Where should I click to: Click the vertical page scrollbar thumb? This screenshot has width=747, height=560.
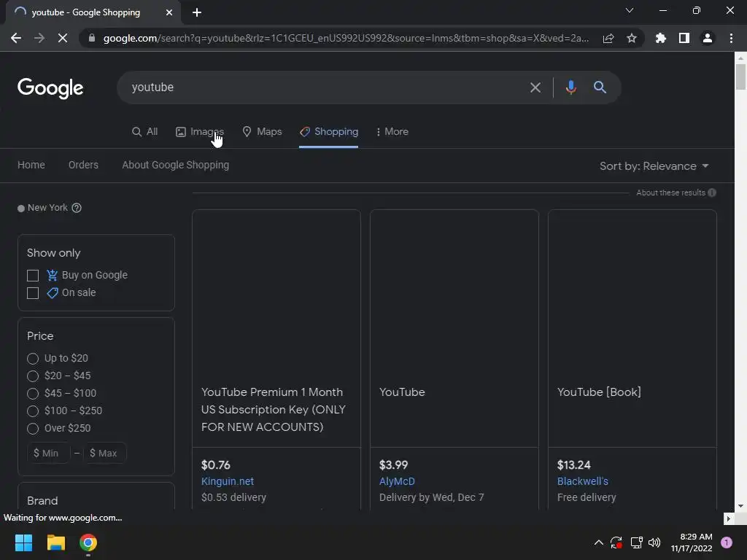pyautogui.click(x=740, y=76)
